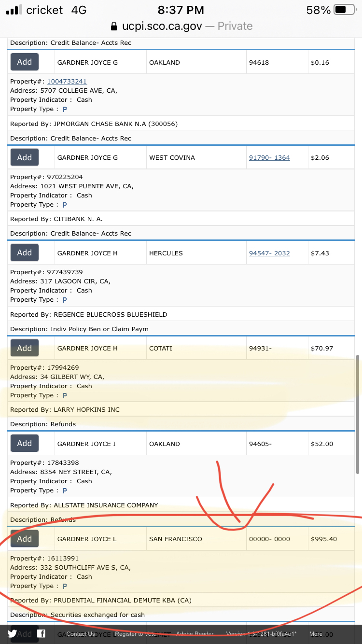Select the $0.16 amount cell
Viewport: 362px width, 644px height.
coord(331,62)
